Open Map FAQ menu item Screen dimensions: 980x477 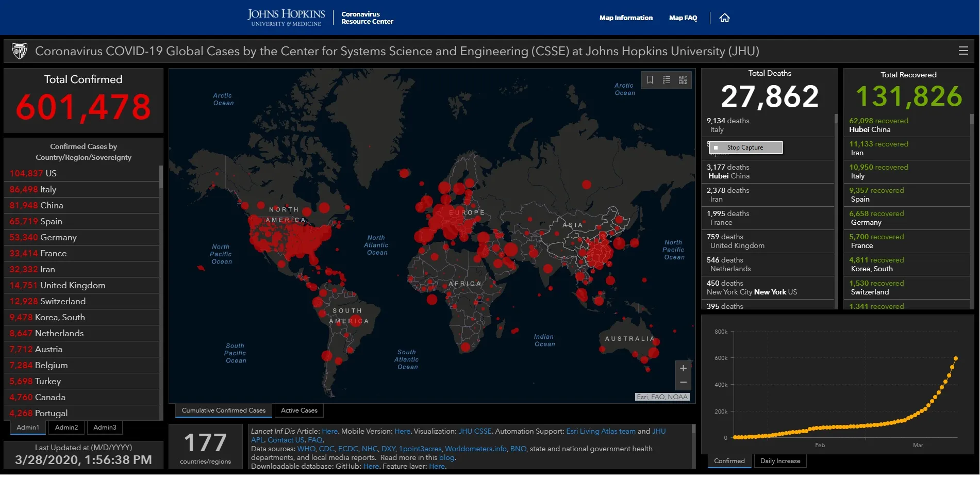tap(683, 18)
